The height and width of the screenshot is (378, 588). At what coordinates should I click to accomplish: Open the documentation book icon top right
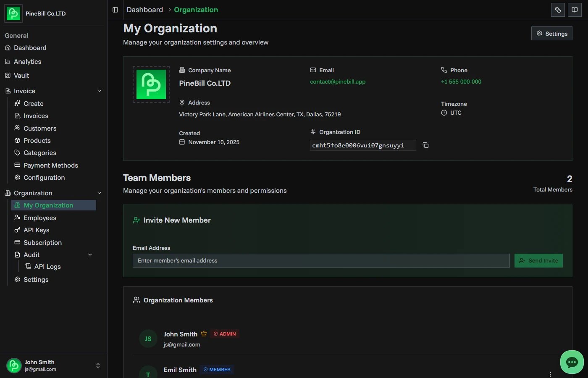tap(575, 10)
